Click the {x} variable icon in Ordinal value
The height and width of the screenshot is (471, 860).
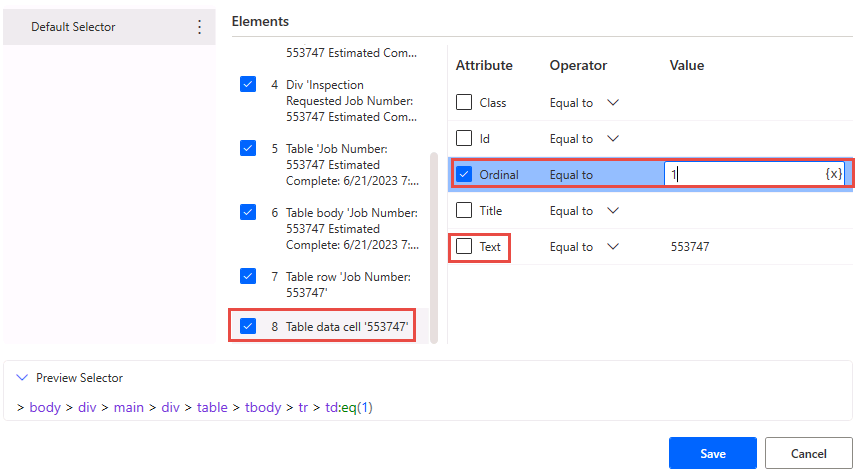pyautogui.click(x=833, y=174)
